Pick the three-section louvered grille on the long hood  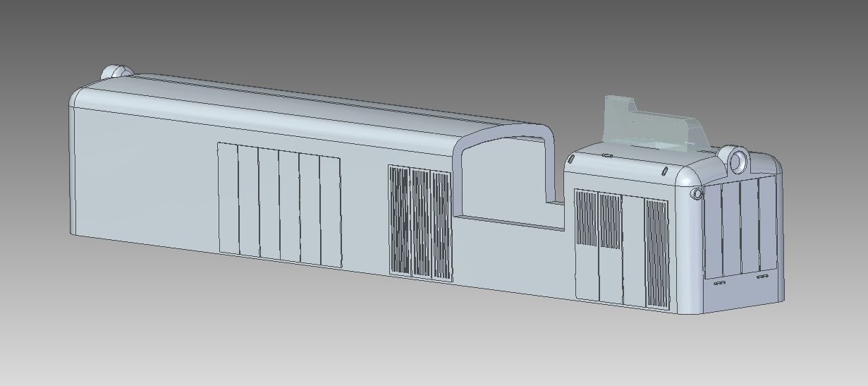pyautogui.click(x=420, y=222)
